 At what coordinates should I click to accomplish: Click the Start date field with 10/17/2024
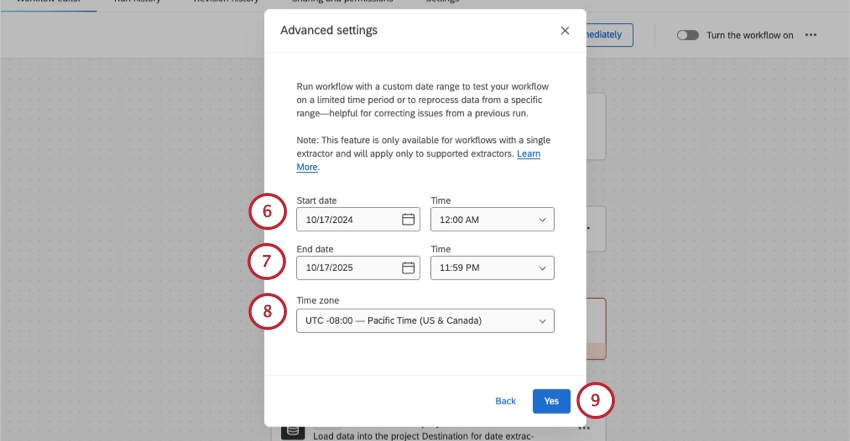pyautogui.click(x=347, y=219)
